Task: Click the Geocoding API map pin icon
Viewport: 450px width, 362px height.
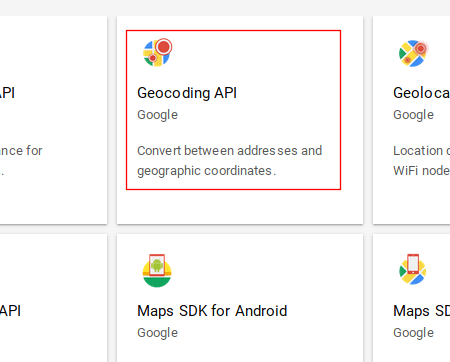Action: (157, 53)
